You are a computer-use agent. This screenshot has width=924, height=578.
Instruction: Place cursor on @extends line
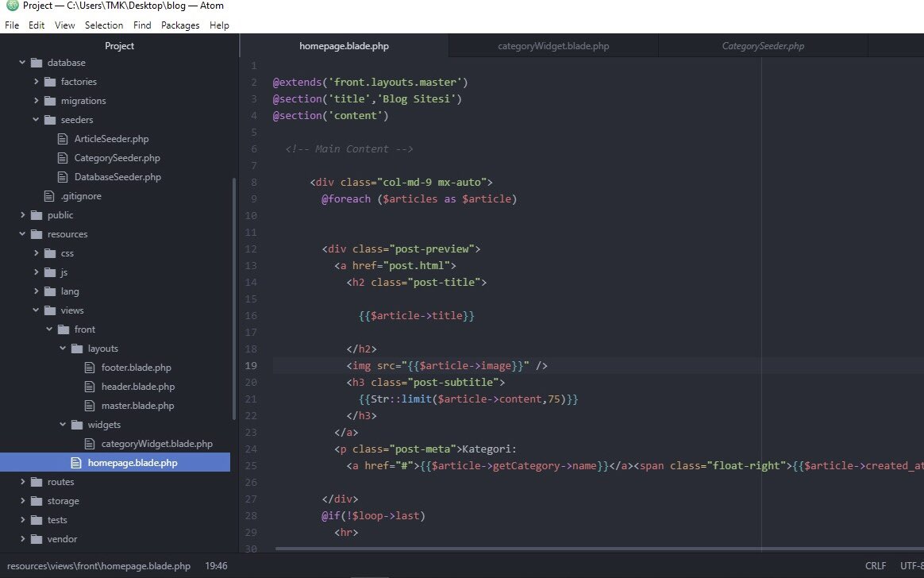tap(370, 82)
